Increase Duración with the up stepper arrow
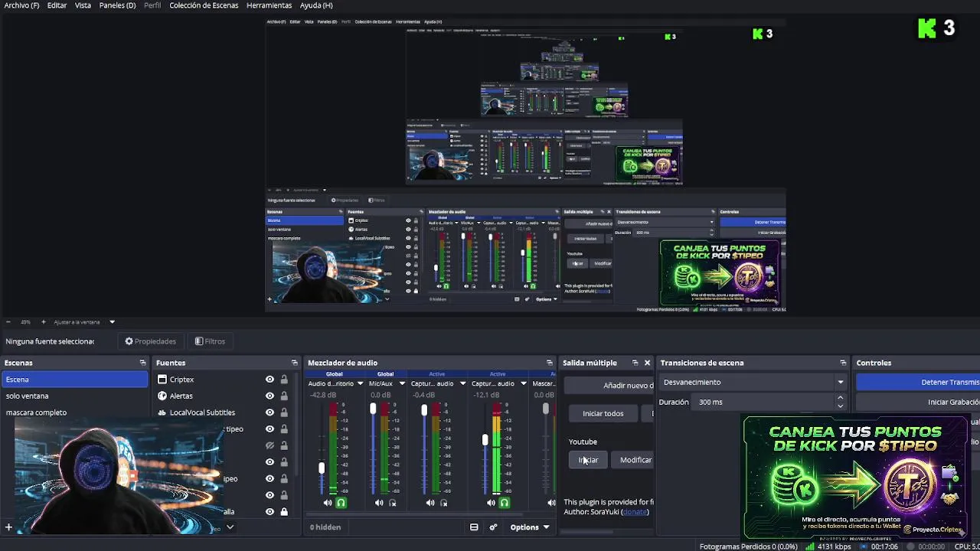 (x=840, y=398)
